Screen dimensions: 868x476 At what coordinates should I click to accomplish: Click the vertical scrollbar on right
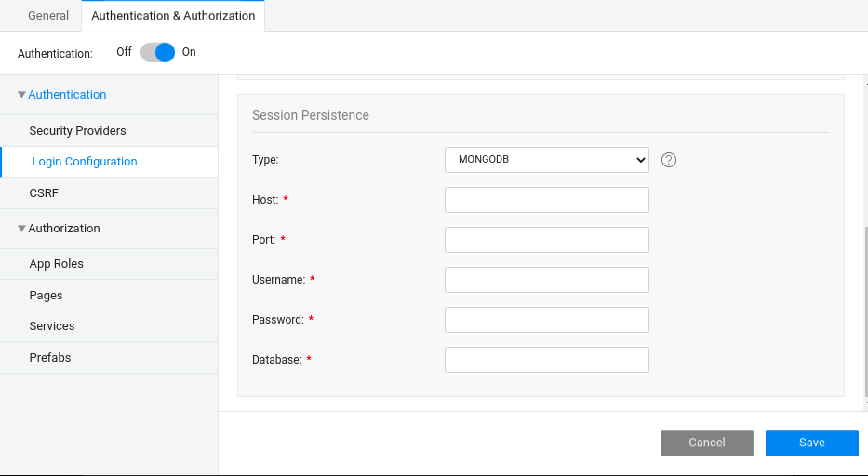pyautogui.click(x=864, y=316)
